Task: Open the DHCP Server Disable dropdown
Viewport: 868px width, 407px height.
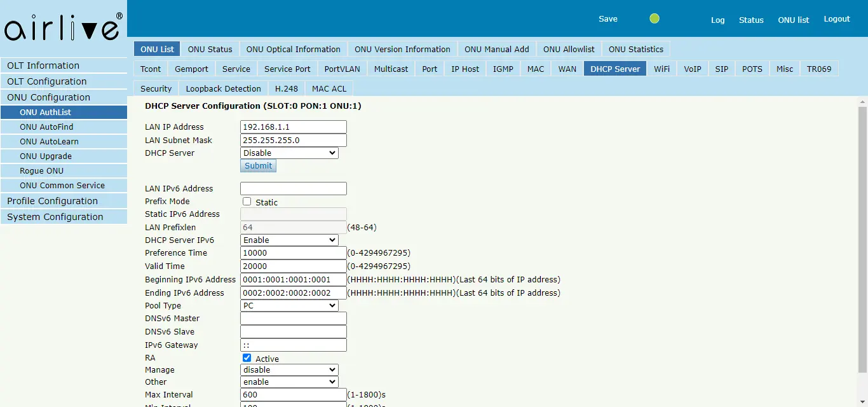Action: 289,153
